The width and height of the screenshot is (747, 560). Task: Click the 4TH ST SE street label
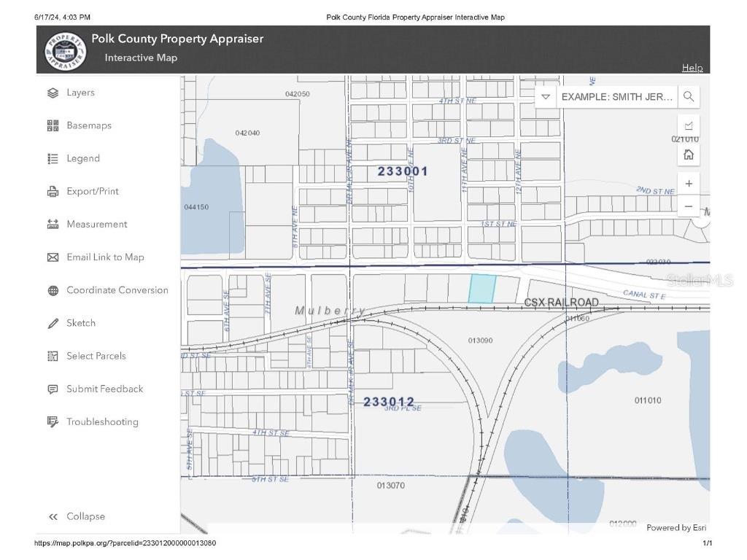[x=271, y=433]
